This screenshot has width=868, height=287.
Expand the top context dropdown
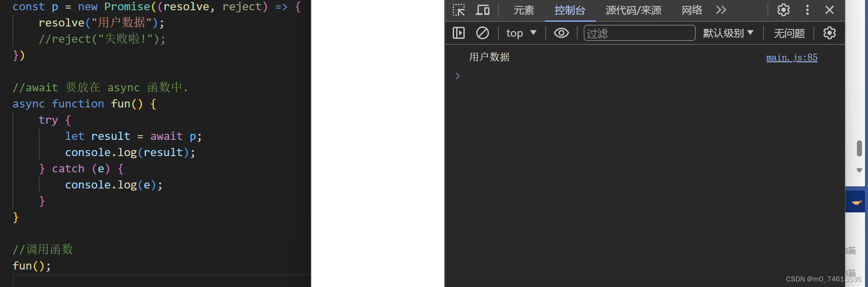(521, 33)
